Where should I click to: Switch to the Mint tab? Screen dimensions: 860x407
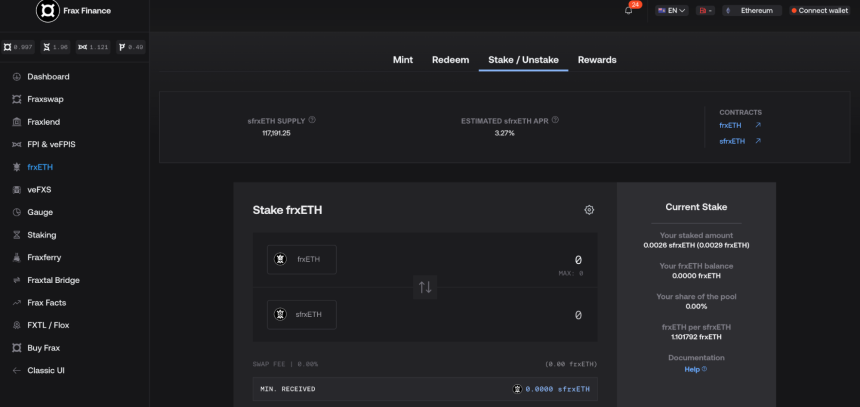pyautogui.click(x=403, y=60)
